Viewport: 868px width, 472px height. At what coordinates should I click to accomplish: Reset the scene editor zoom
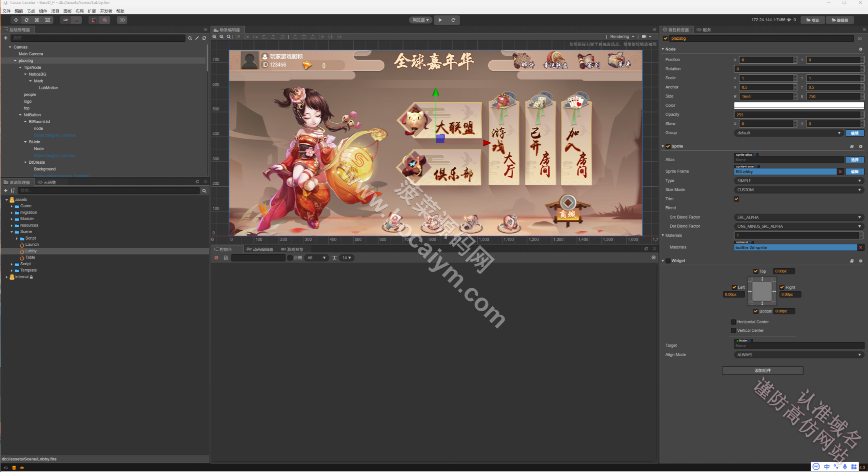(229, 37)
